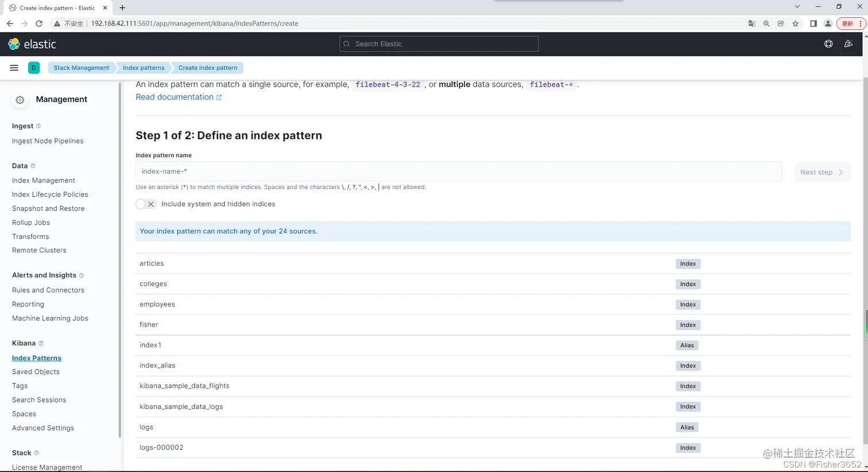Open Remote Clusters
Viewport: 868px width, 472px height.
click(x=39, y=250)
